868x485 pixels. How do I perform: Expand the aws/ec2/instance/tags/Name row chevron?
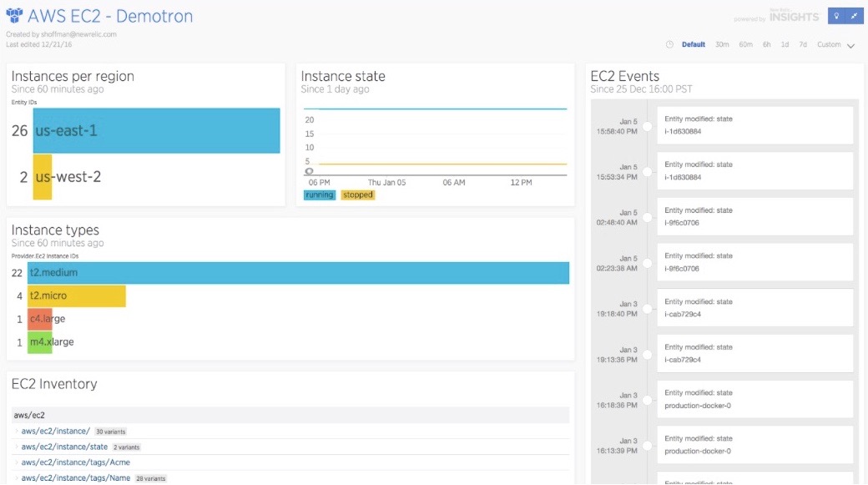[16, 477]
